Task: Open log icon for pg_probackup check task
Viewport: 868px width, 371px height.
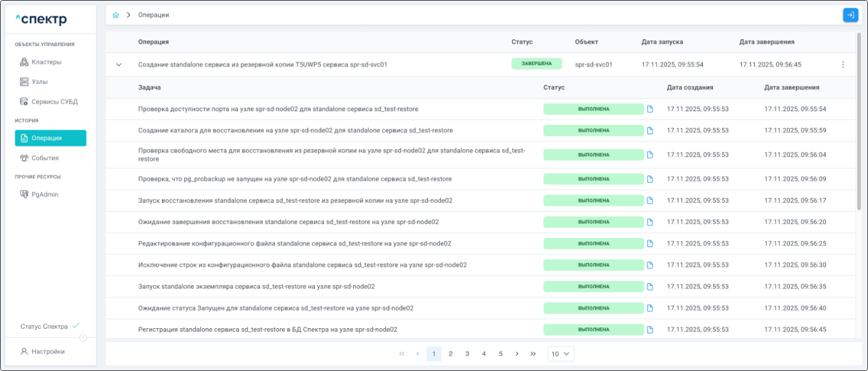Action: click(650, 179)
